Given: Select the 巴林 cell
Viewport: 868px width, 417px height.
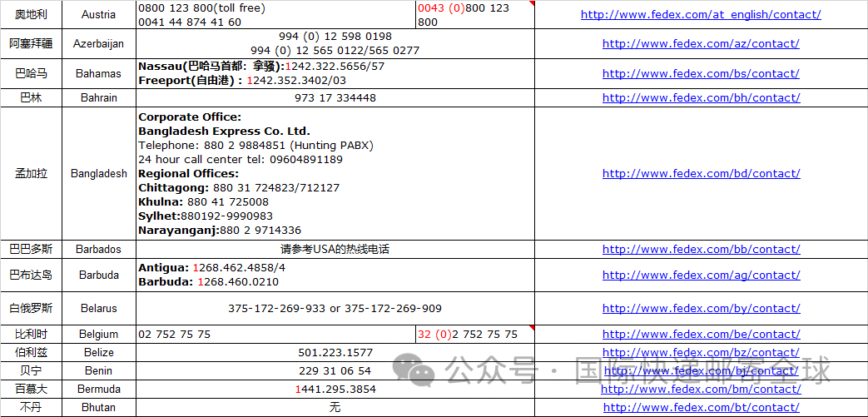Looking at the screenshot, I should [x=31, y=98].
